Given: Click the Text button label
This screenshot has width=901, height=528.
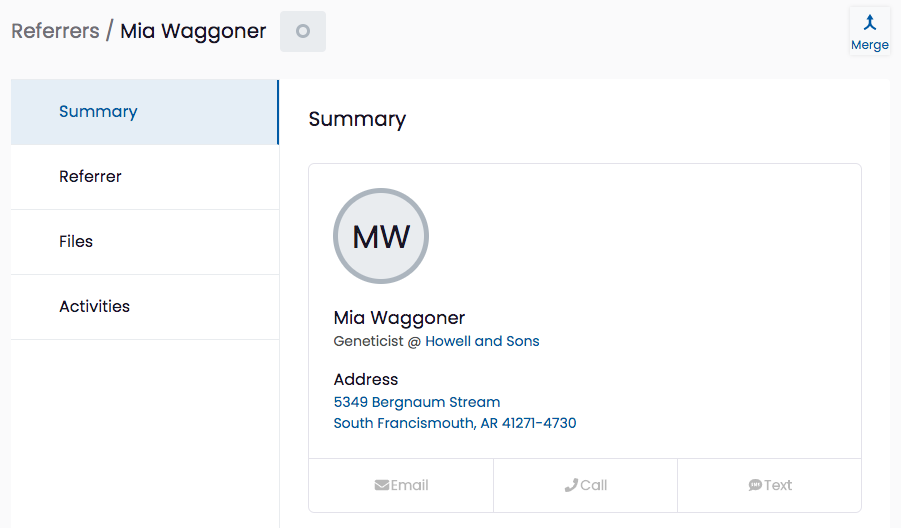Looking at the screenshot, I should coord(778,485).
